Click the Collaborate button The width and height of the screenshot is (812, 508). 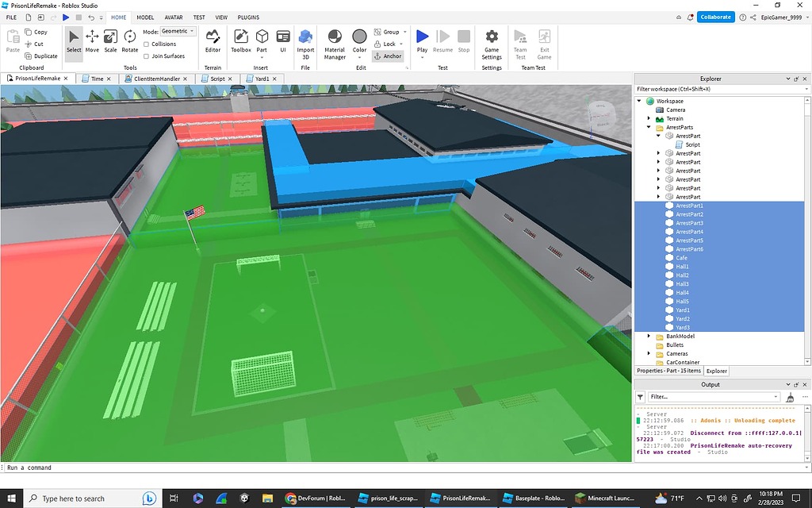pyautogui.click(x=714, y=17)
